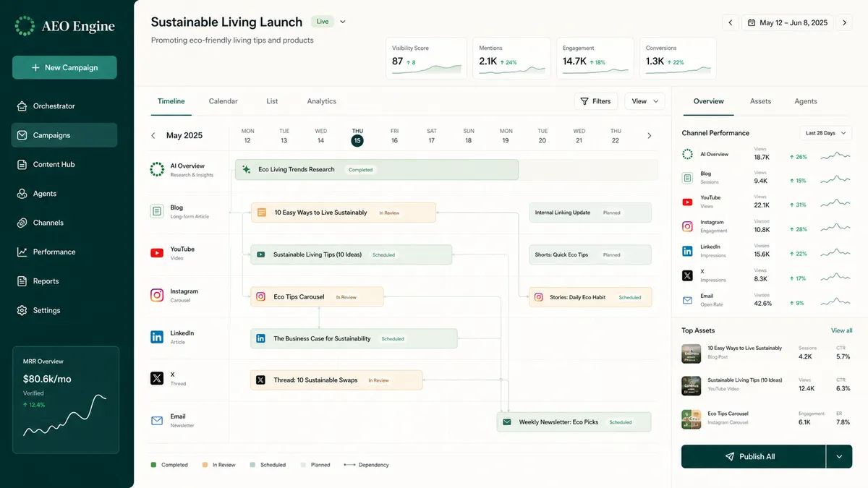Go to the next date range

pyautogui.click(x=844, y=23)
